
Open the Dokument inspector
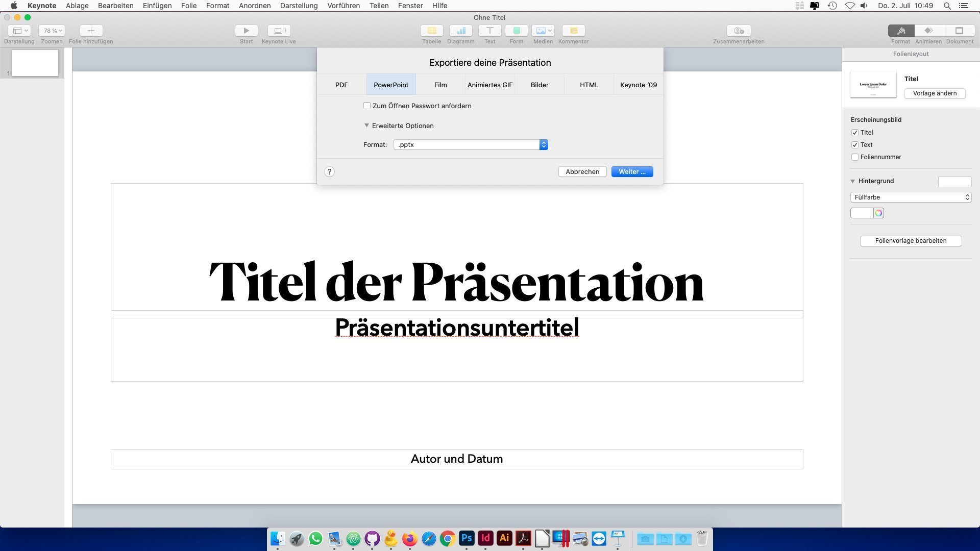pyautogui.click(x=959, y=31)
